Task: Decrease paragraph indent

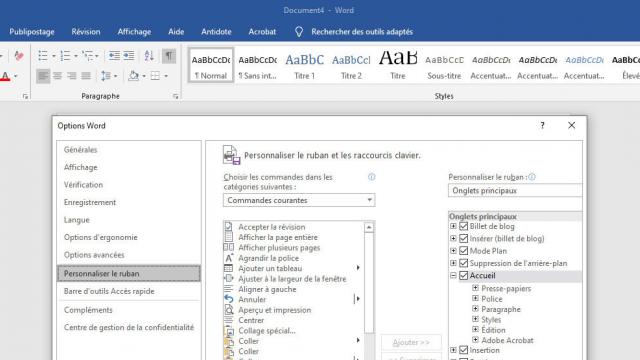Action: (114, 56)
